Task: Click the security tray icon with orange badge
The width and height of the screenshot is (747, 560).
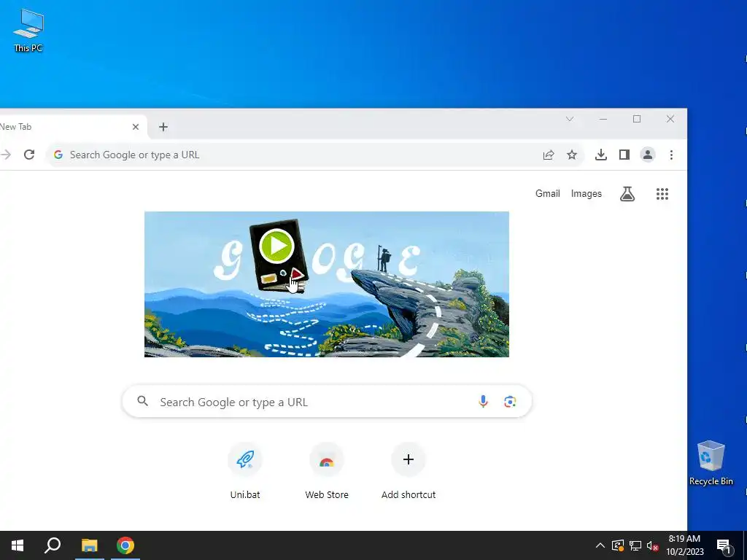Action: tap(617, 545)
